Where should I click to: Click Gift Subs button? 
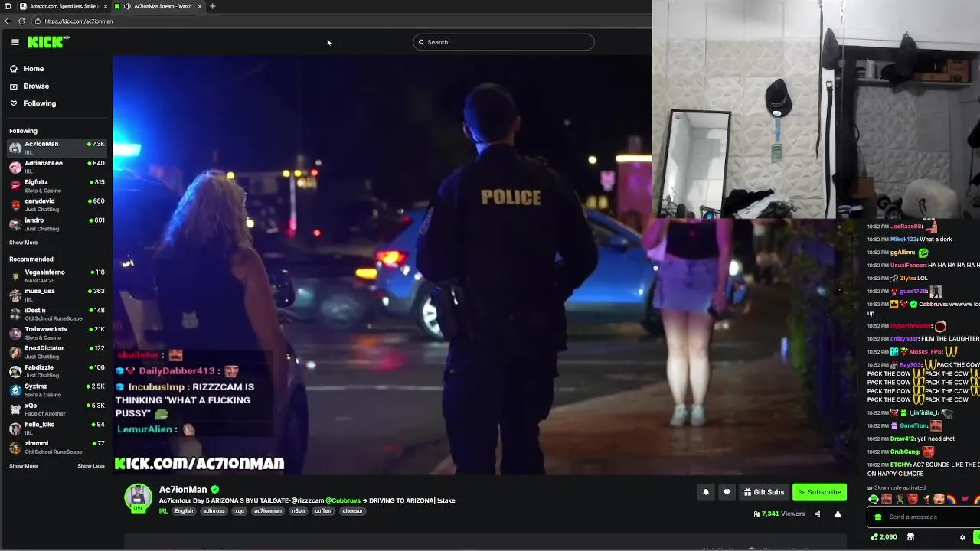pos(763,492)
